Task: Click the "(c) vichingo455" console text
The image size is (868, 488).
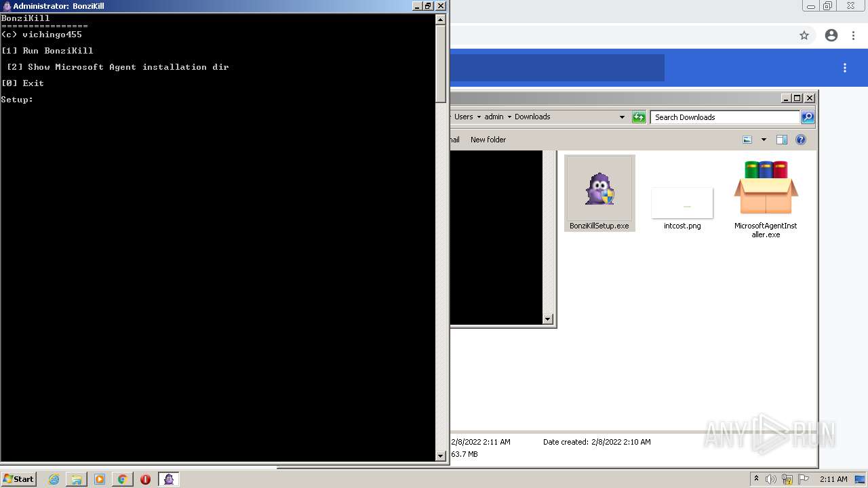Action: (42, 35)
